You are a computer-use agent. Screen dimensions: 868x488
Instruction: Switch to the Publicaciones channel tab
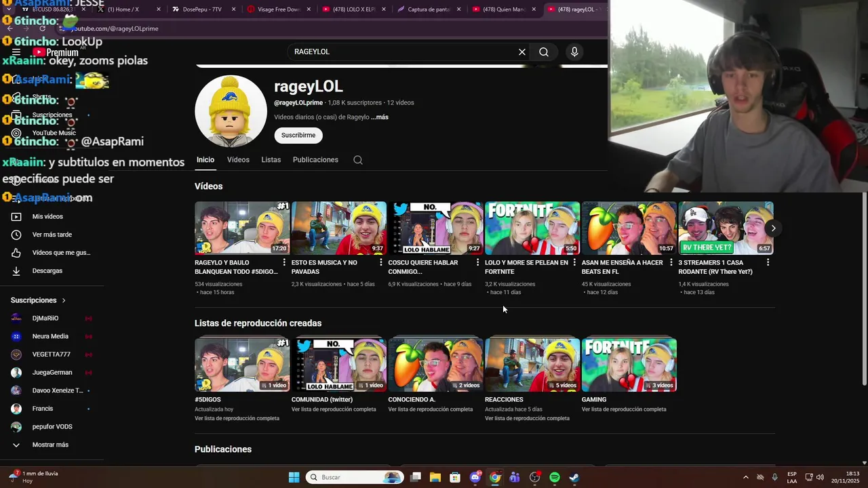click(x=315, y=160)
